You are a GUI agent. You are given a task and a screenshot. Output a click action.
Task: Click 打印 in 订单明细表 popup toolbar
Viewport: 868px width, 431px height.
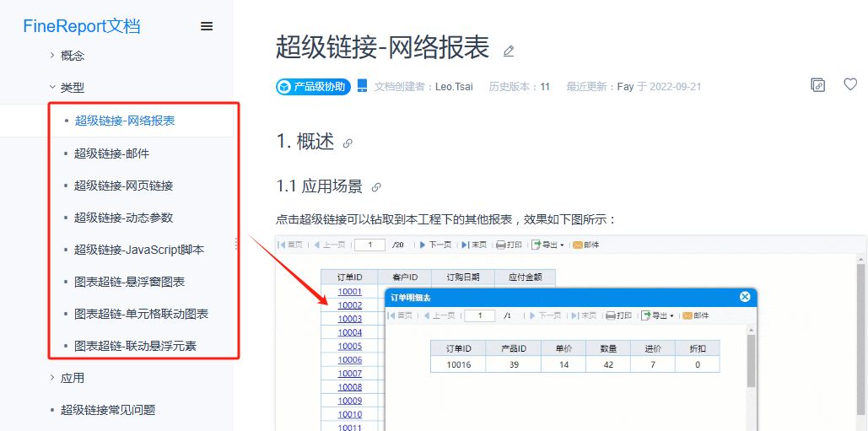point(619,315)
